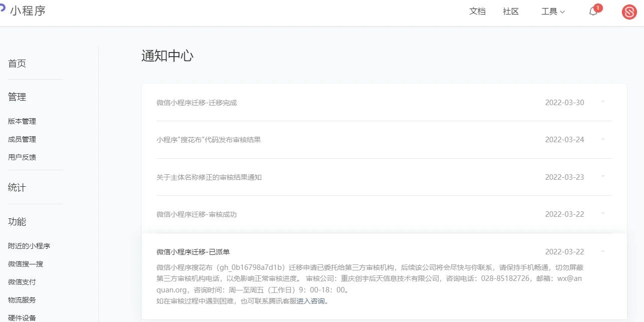
Task: Open the 社区 top menu
Action: pos(511,12)
